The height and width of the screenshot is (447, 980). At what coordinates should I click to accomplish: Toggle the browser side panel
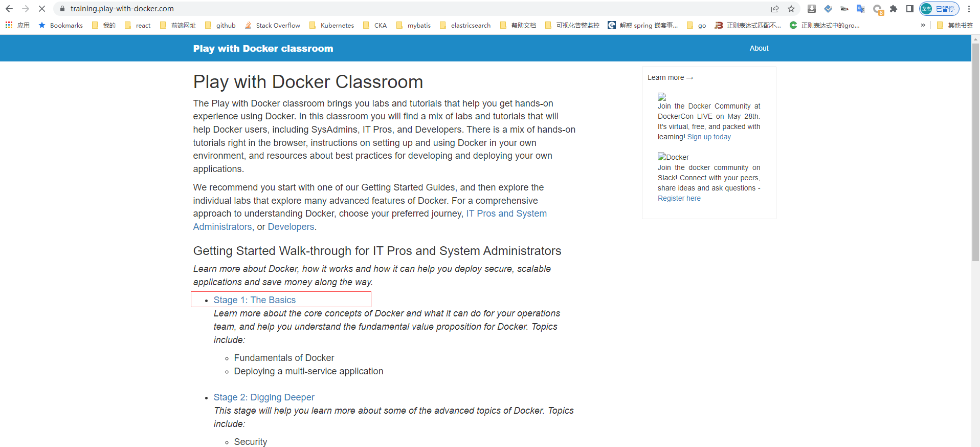pyautogui.click(x=909, y=9)
